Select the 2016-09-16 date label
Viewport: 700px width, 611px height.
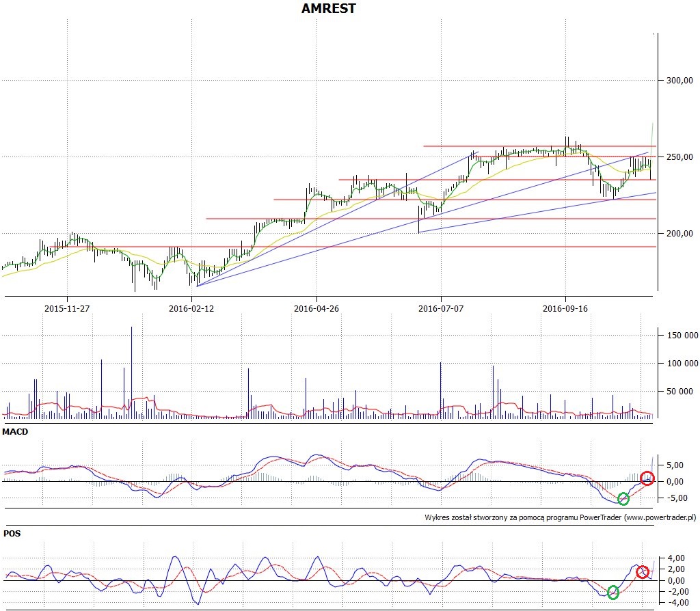[x=565, y=308]
